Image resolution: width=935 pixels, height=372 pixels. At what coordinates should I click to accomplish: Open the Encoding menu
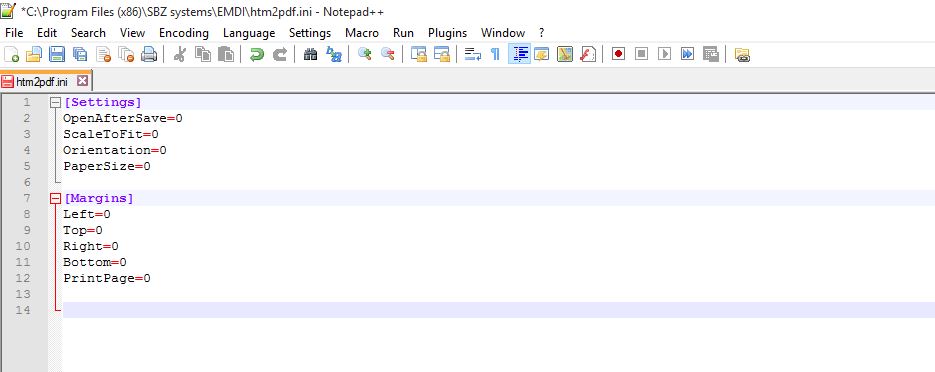point(184,33)
